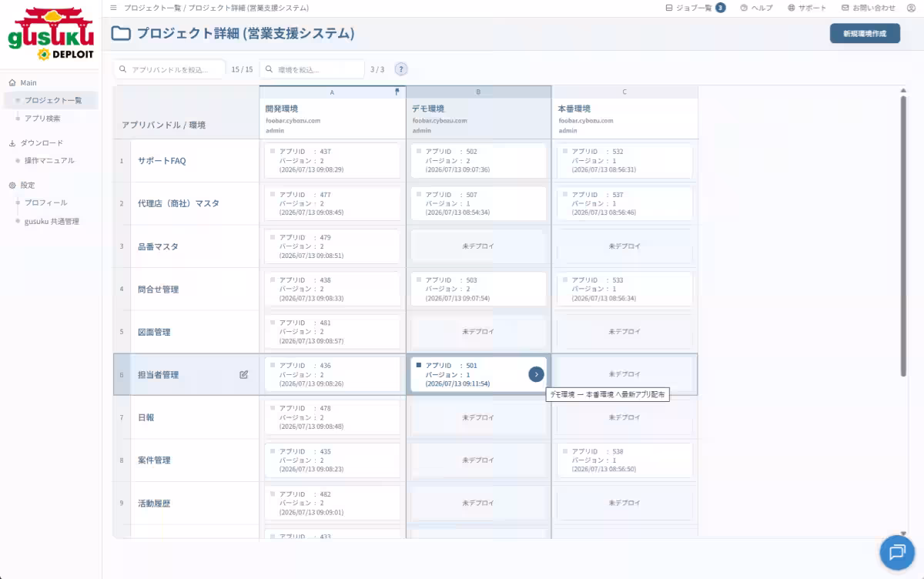Click the app ID 538 card
The image size is (924, 579).
pyautogui.click(x=624, y=460)
